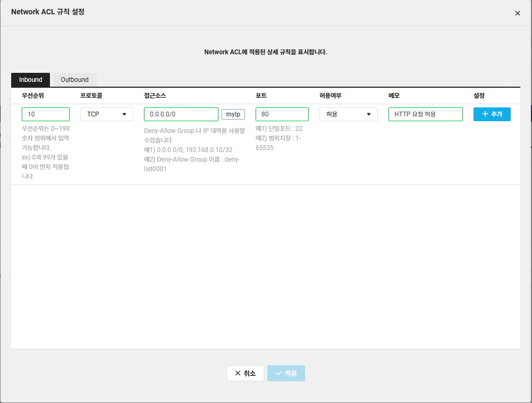The image size is (532, 403).
Task: Click the myIp button
Action: click(x=233, y=114)
